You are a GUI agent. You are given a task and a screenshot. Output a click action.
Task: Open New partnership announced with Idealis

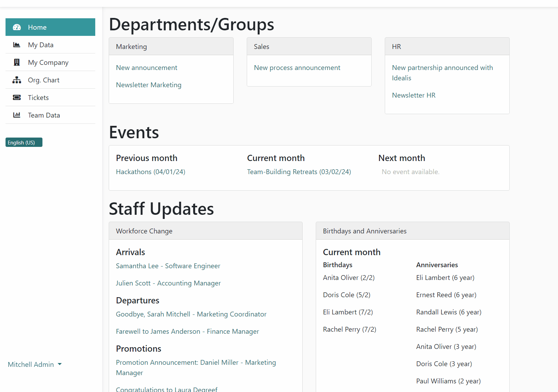coord(442,73)
